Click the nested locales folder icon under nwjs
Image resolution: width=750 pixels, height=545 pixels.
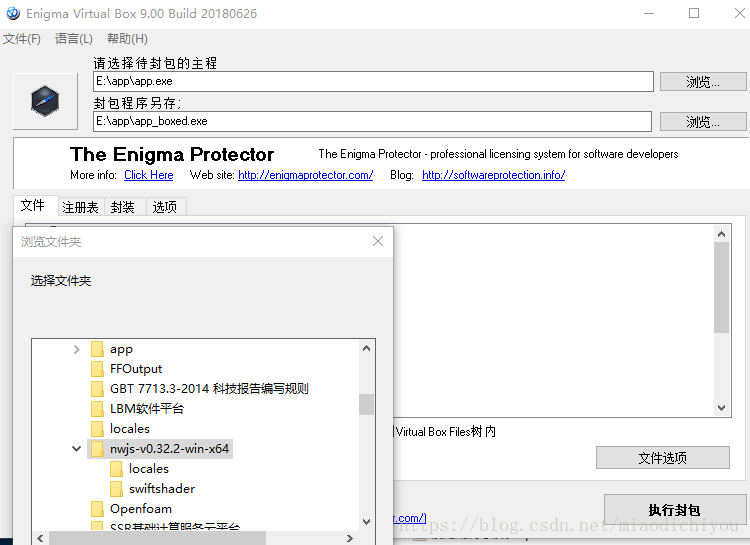click(x=116, y=469)
